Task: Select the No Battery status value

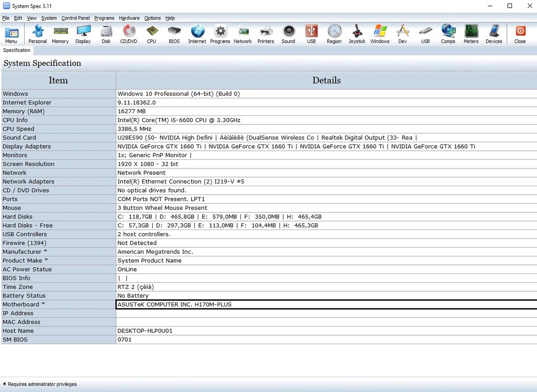Action: [x=327, y=295]
